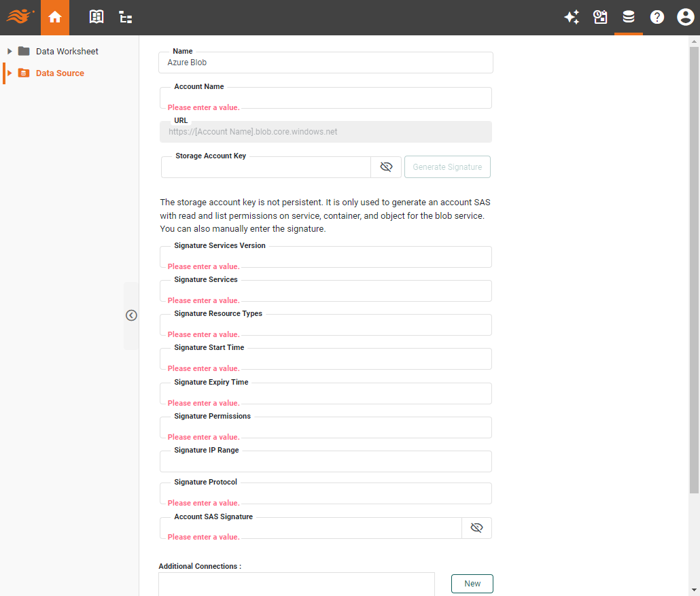Click the Generate Signature button
This screenshot has height=596, width=700.
pos(447,166)
